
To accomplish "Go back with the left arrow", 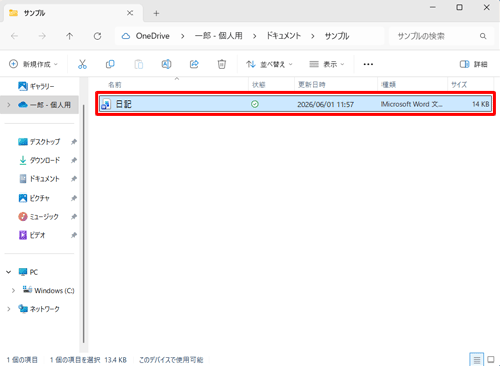I will pos(14,36).
